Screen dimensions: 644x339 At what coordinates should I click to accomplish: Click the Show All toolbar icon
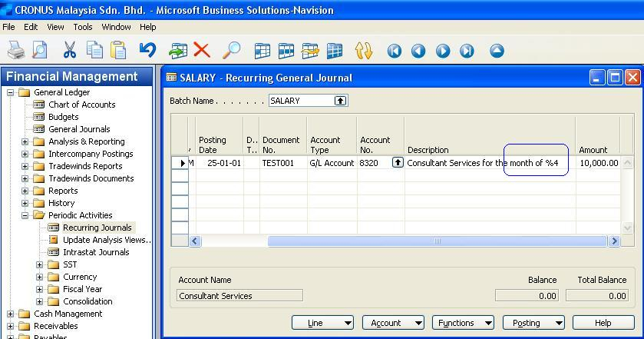(335, 51)
